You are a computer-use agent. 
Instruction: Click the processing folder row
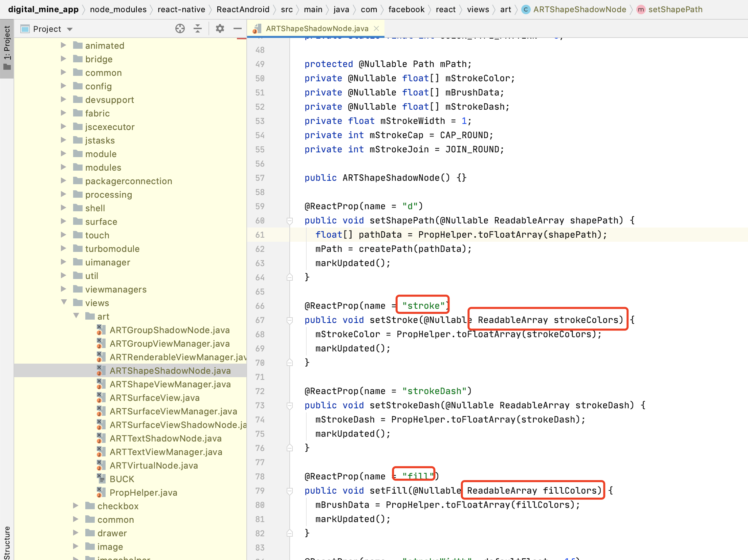[x=130, y=194]
